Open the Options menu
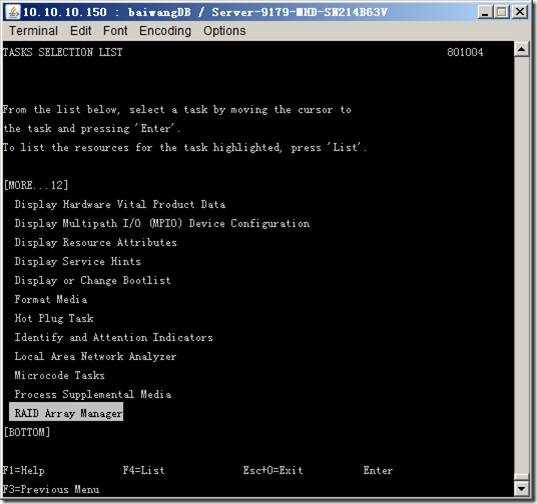 point(224,31)
